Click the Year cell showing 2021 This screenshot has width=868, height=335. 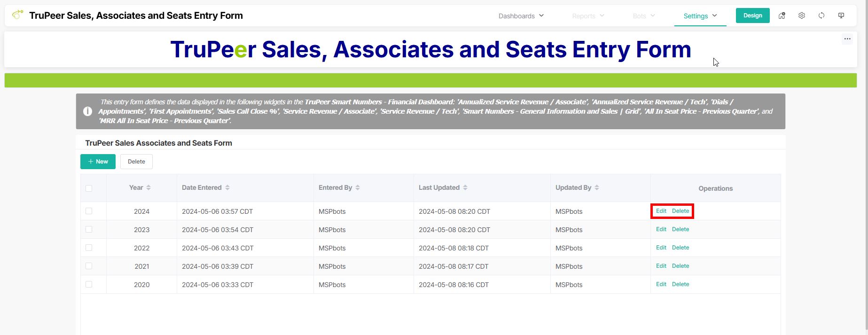coord(141,266)
